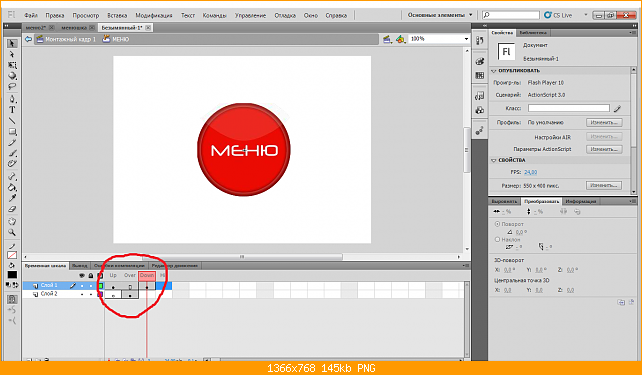
Task: Select the Zoom magnifier tool
Action: [x=12, y=233]
